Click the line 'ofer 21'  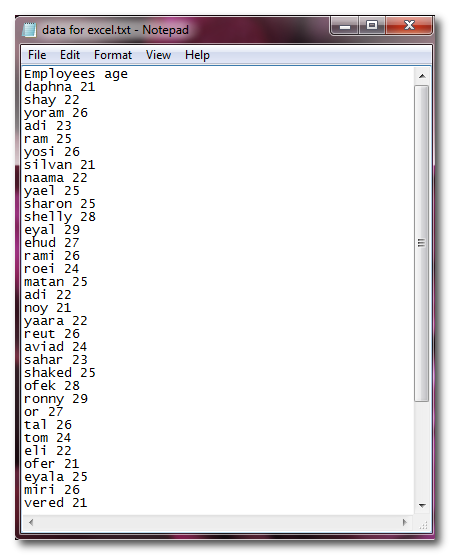click(x=52, y=464)
